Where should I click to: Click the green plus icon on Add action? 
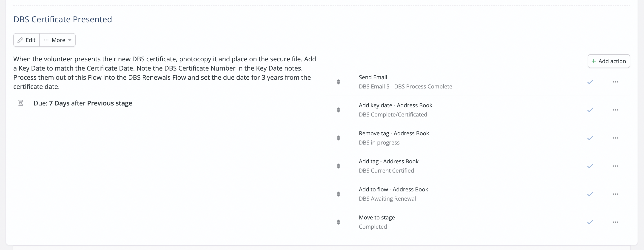click(594, 61)
